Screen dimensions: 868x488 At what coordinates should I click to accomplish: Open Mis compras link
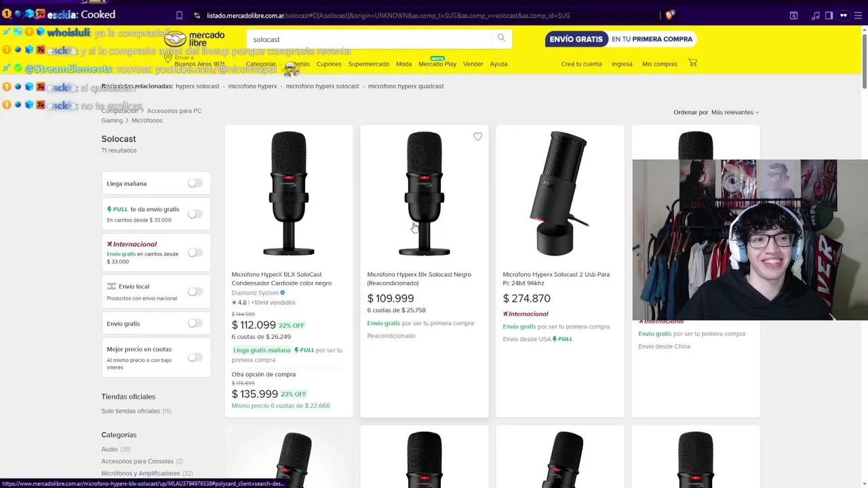pyautogui.click(x=659, y=64)
